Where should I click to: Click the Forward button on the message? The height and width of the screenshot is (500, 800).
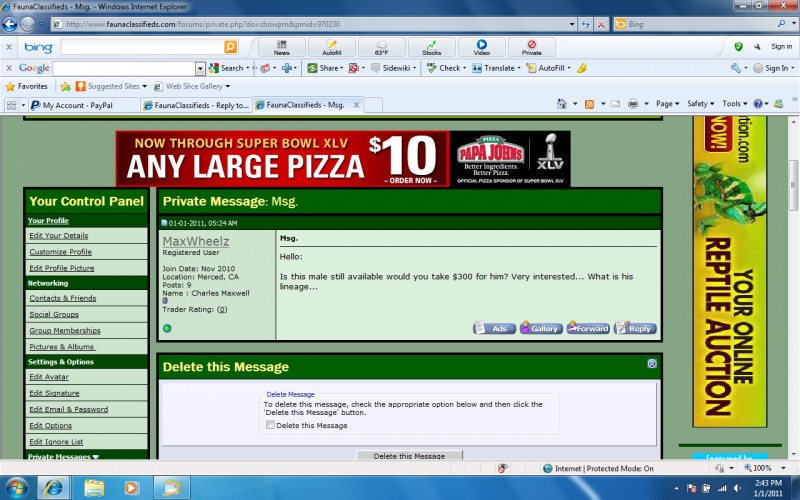pos(588,328)
